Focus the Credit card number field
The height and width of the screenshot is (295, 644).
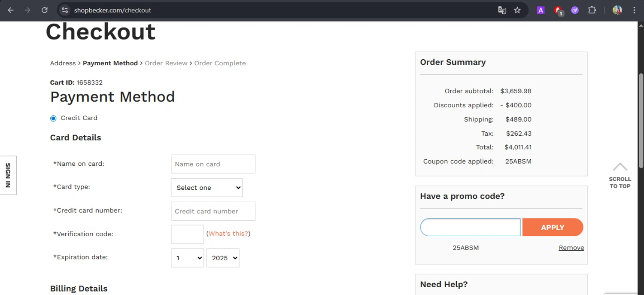[213, 211]
